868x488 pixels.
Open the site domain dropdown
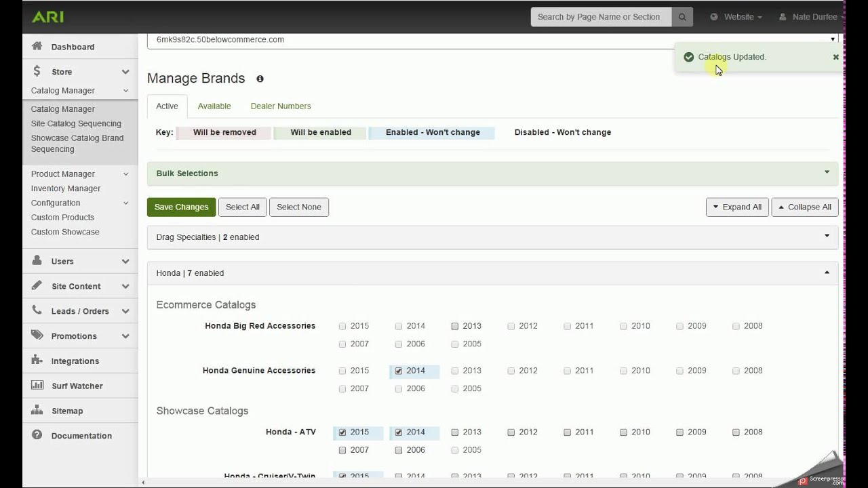(492, 39)
